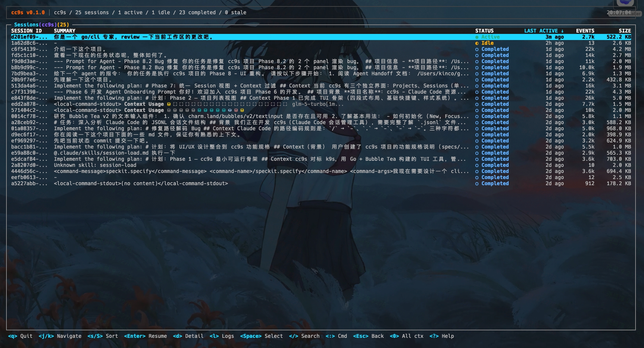Click the s/S Sort shortcut hint
This screenshot has height=348, width=644.
103,336
